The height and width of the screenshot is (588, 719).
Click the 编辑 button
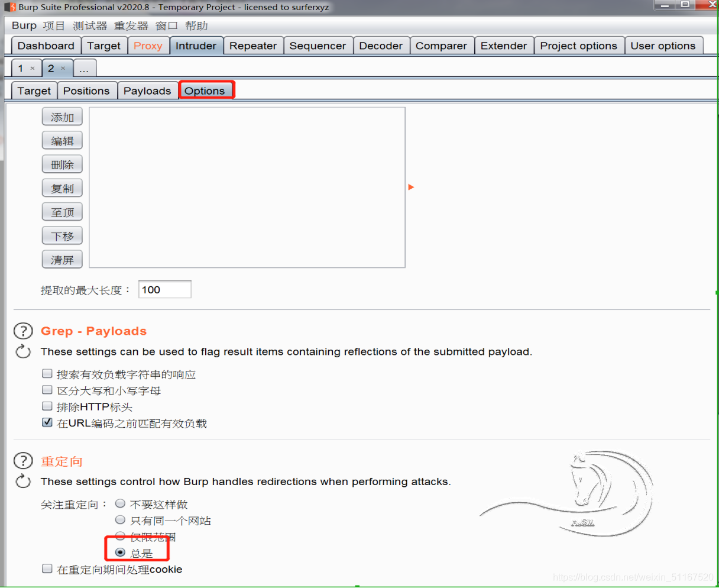(x=62, y=141)
